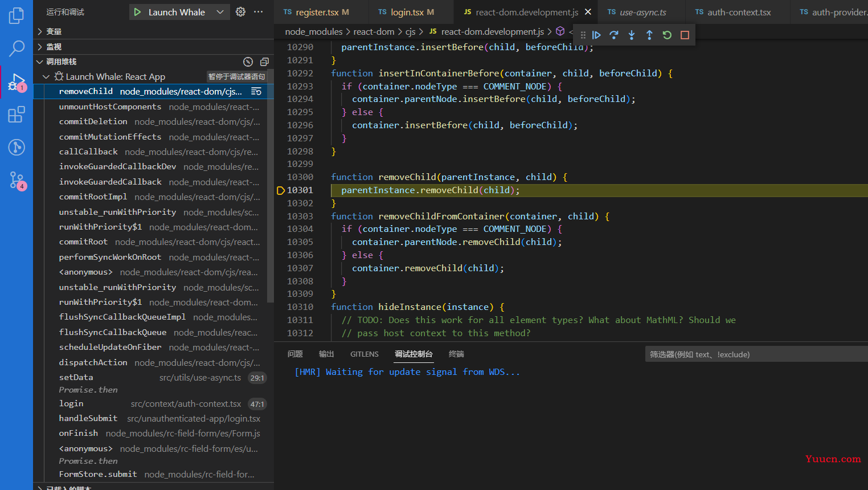The image size is (868, 490).
Task: Select the removeChild stack frame
Action: click(151, 91)
